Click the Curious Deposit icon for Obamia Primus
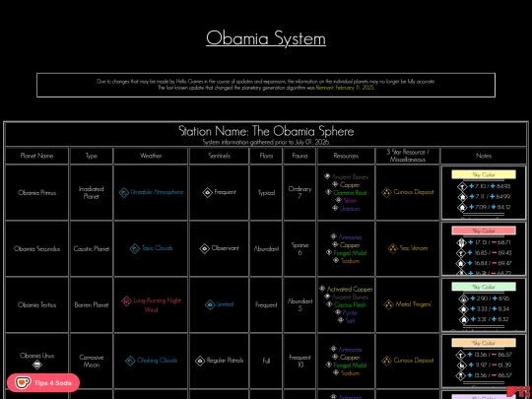Viewport: 532px width, 399px height. [x=386, y=193]
